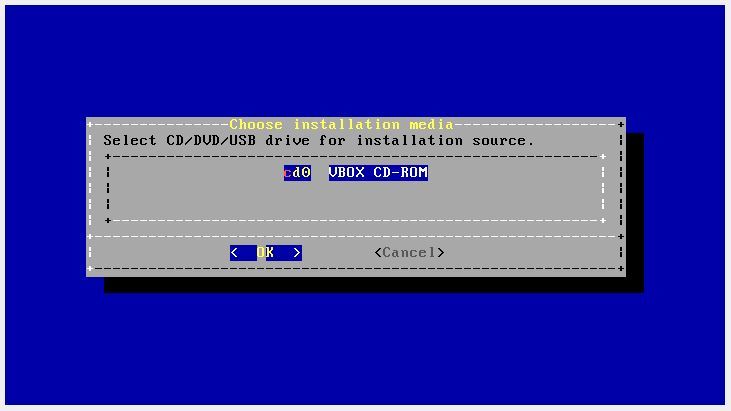Click the left angle bracket of OK

click(x=234, y=253)
